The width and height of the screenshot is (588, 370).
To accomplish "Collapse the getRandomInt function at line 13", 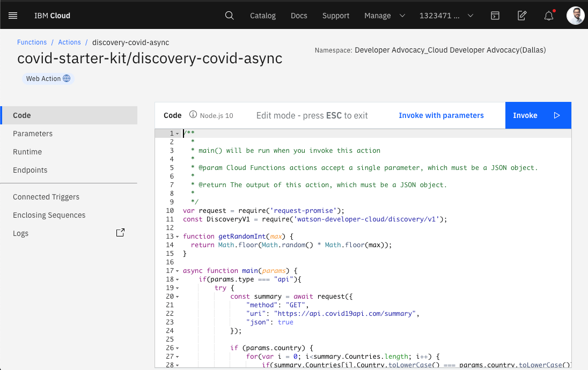I will click(178, 236).
